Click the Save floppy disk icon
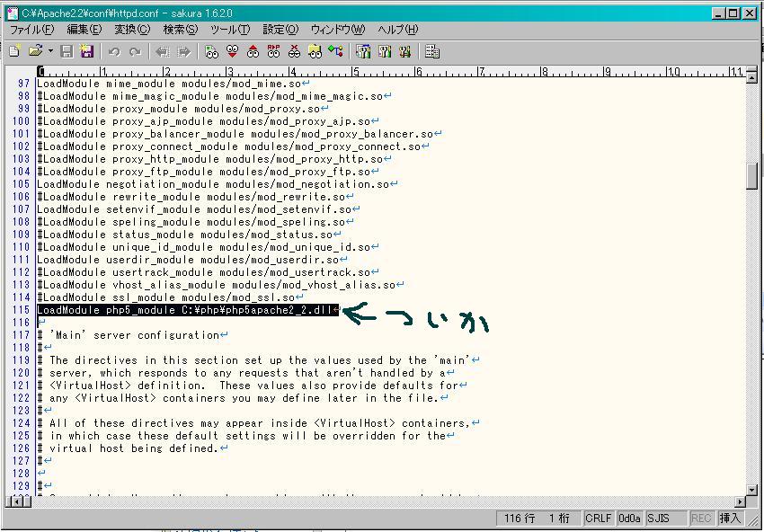The image size is (764, 532). click(67, 51)
